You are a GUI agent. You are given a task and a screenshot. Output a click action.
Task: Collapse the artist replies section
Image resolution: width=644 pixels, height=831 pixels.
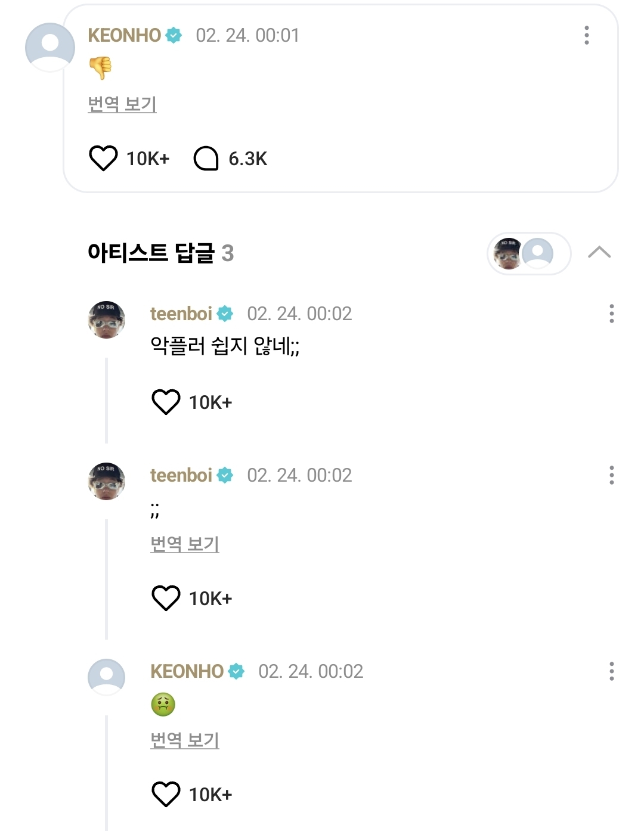point(599,253)
